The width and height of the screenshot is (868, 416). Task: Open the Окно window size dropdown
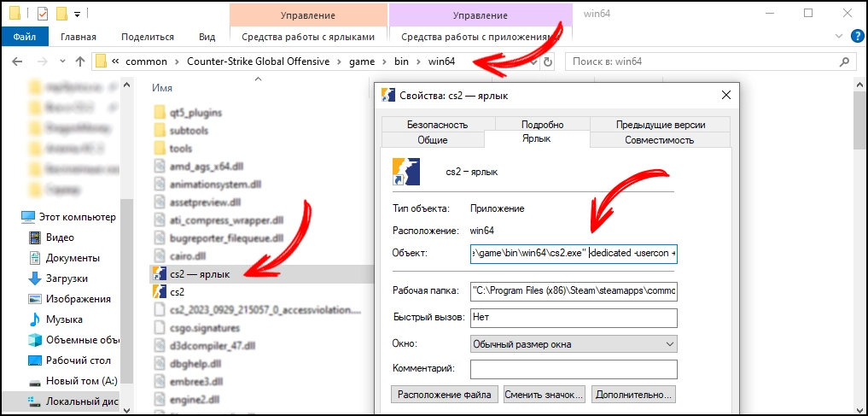[574, 344]
